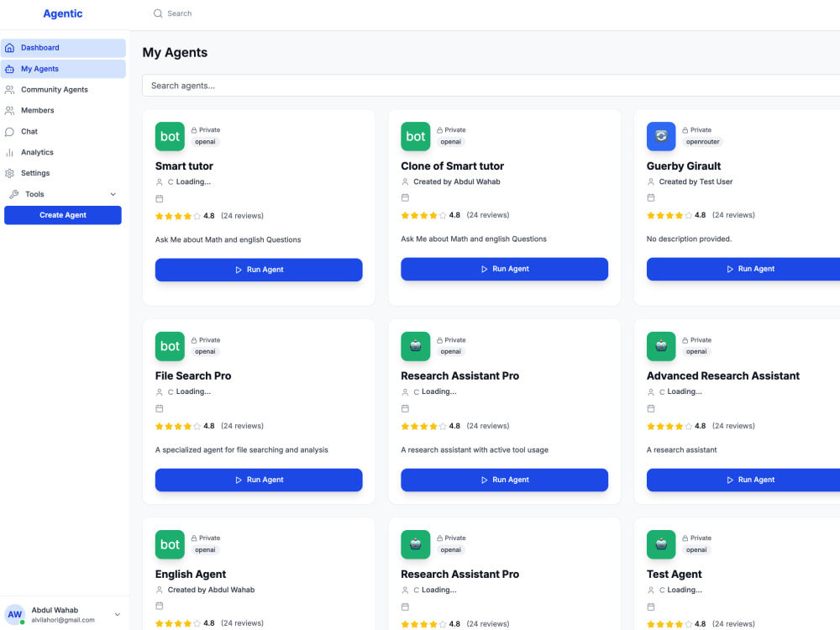
Task: Click the Settings gear icon
Action: 9,173
